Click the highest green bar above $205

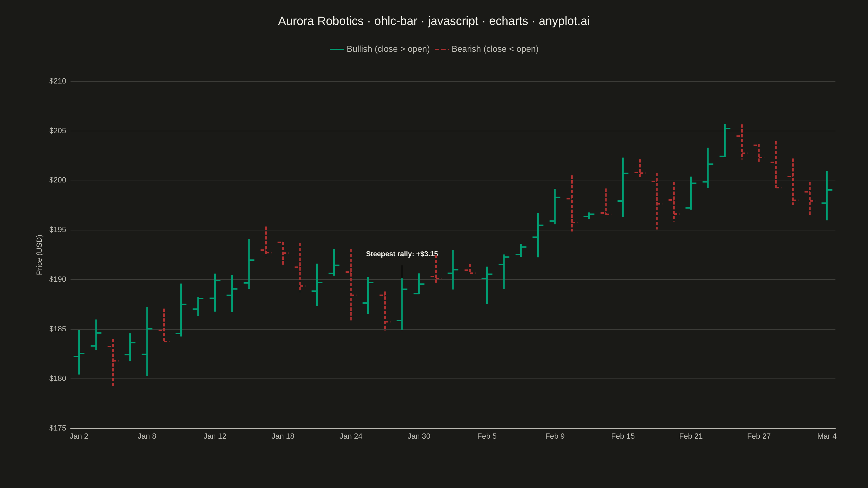pos(725,140)
